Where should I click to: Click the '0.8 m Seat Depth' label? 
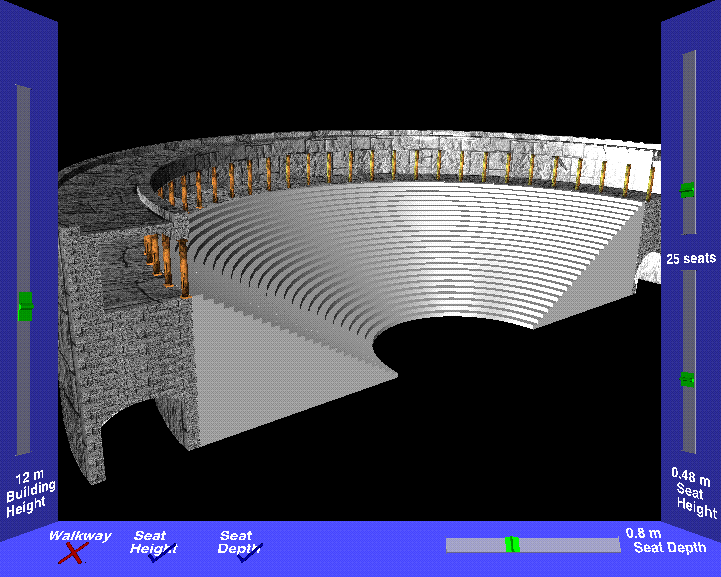coord(666,541)
